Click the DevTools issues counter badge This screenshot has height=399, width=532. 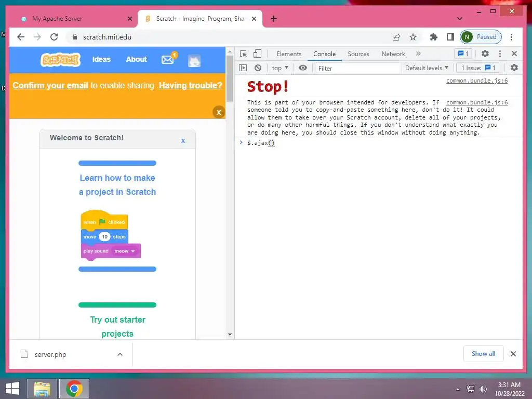tap(463, 54)
